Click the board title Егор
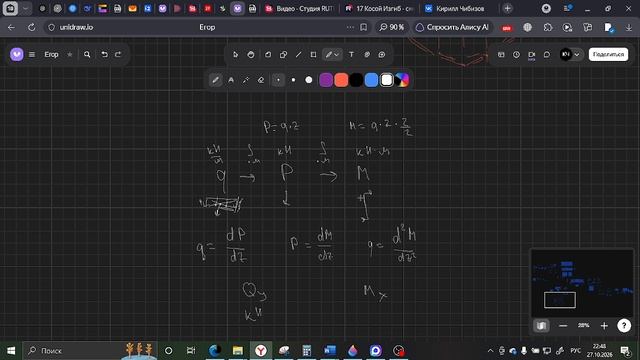 (51, 54)
